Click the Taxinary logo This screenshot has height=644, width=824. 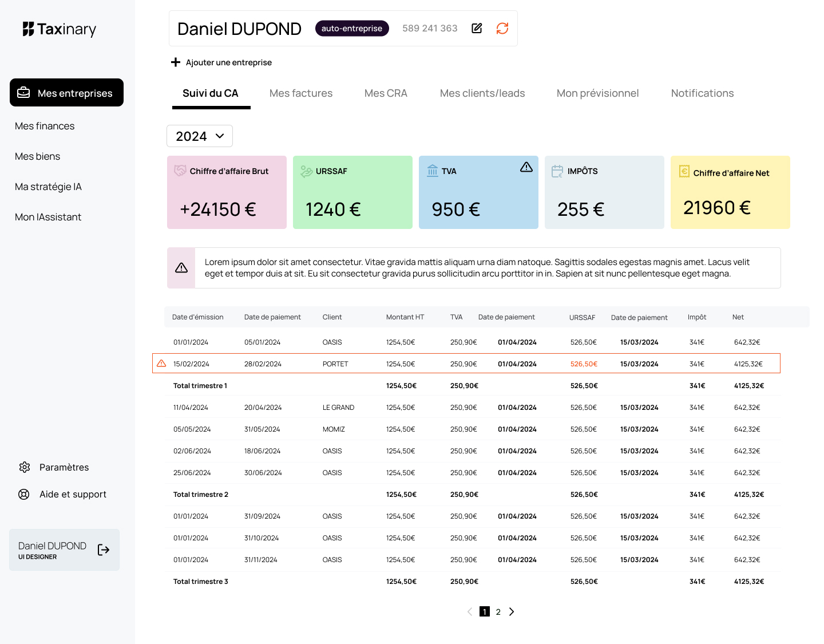click(60, 29)
